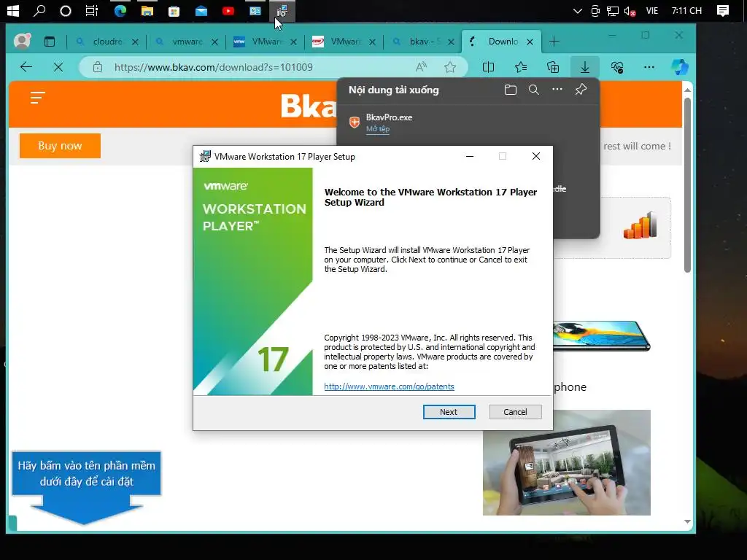Click the BkavPro.exe shield file icon
Viewport: 747px width, 560px height.
(355, 122)
